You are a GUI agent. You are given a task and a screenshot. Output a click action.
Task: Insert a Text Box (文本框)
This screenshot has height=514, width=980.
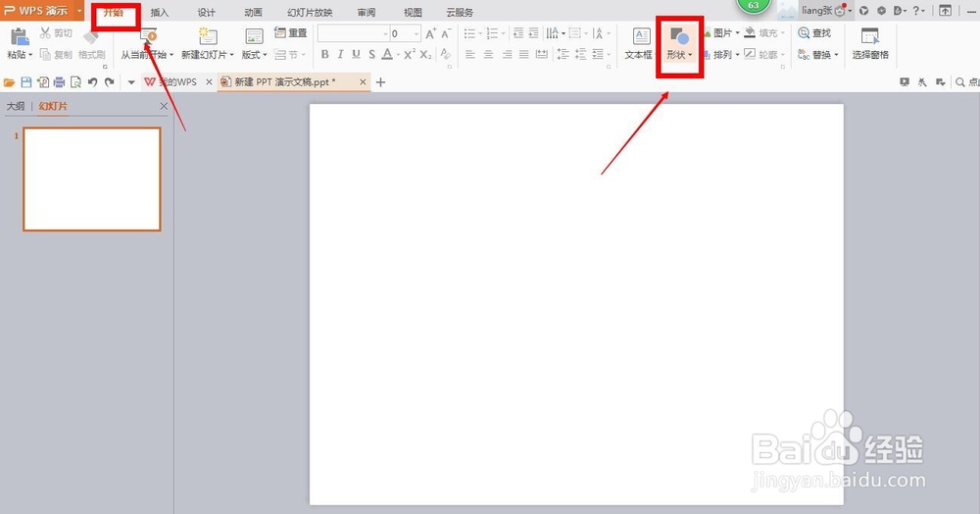[x=641, y=44]
